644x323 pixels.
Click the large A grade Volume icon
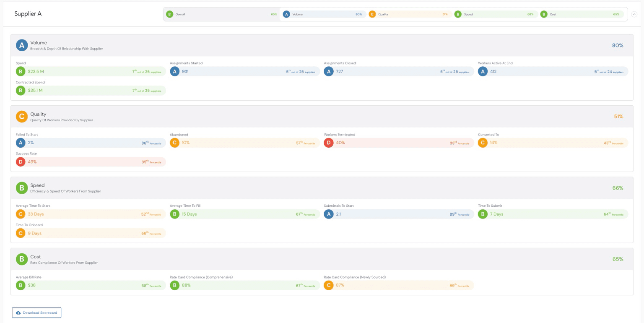click(x=22, y=45)
